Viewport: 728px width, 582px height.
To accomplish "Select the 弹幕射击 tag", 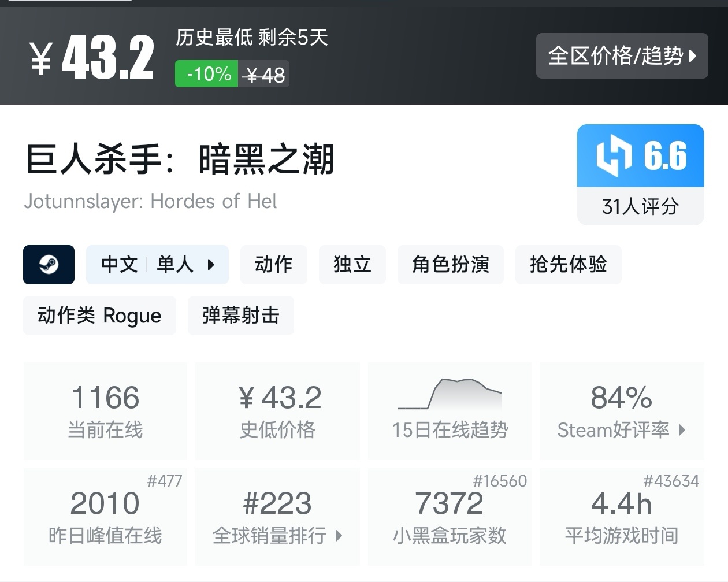I will coord(241,316).
